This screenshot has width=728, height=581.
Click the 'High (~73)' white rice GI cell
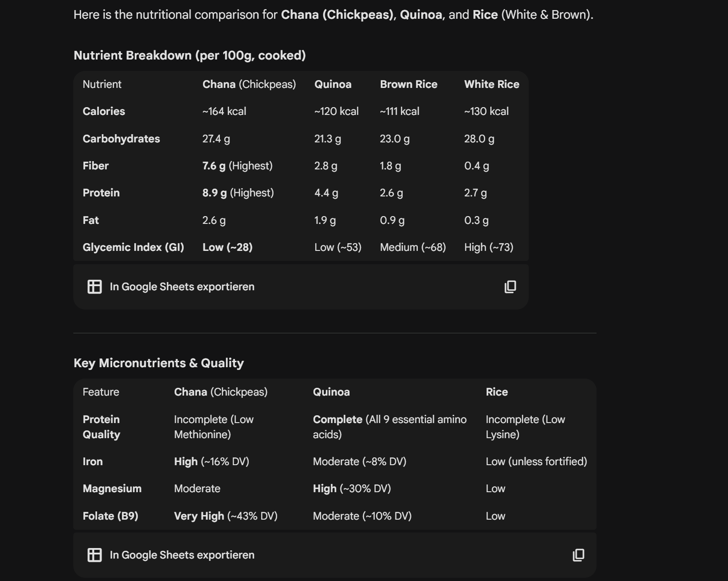point(488,247)
